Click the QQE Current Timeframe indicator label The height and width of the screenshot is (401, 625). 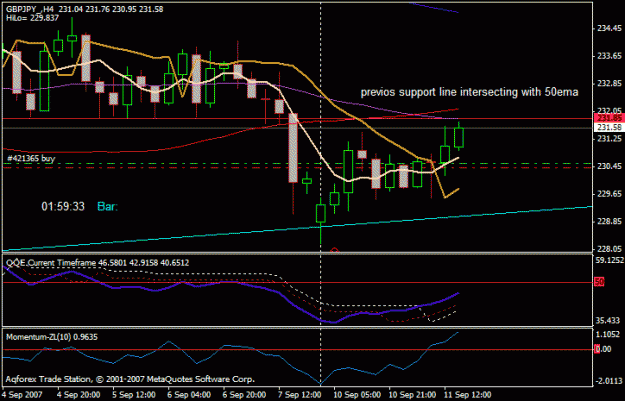[97, 263]
